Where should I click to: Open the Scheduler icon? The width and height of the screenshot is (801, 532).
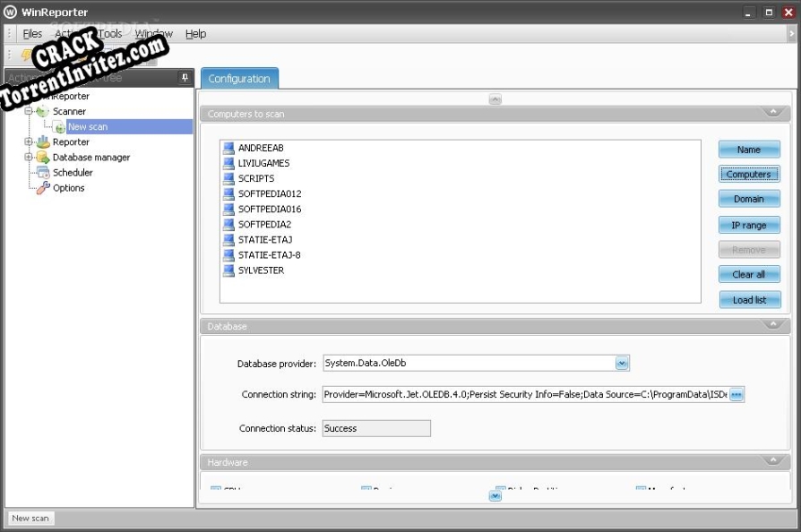(x=42, y=172)
